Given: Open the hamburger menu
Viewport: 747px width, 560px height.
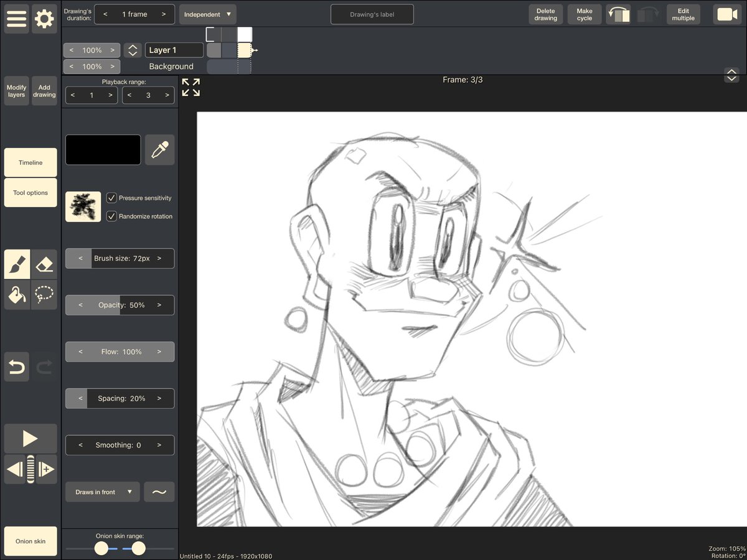Looking at the screenshot, I should (x=16, y=19).
